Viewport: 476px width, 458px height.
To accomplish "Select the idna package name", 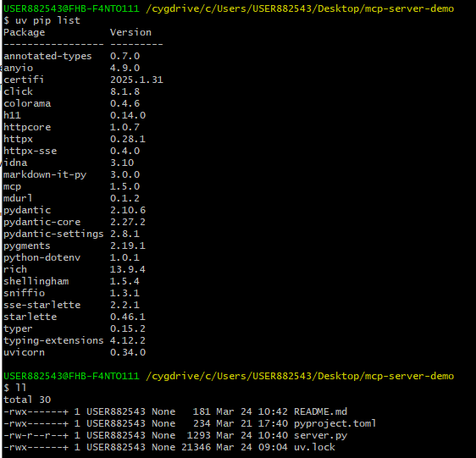I will tap(15, 163).
